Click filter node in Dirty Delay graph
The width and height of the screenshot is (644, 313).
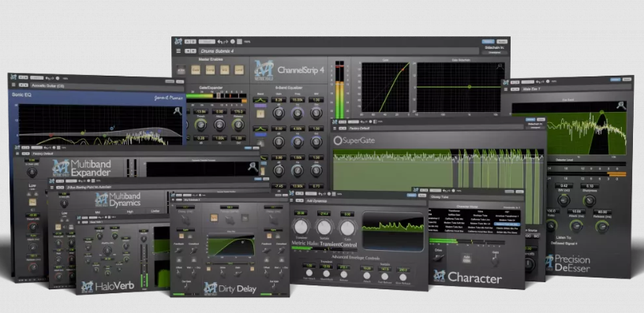[x=242, y=242]
